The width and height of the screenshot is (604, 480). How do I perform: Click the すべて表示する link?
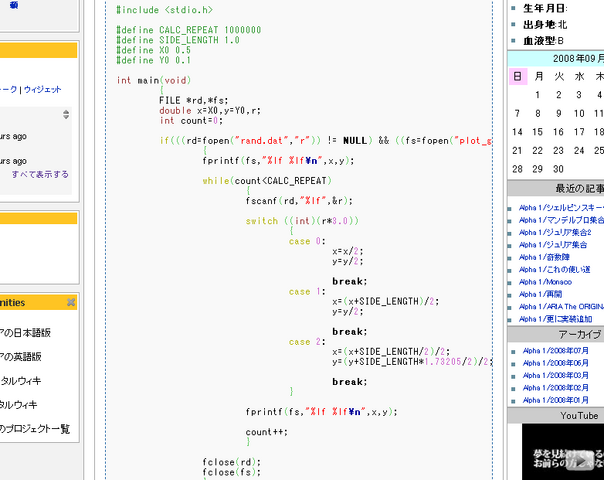tap(40, 174)
